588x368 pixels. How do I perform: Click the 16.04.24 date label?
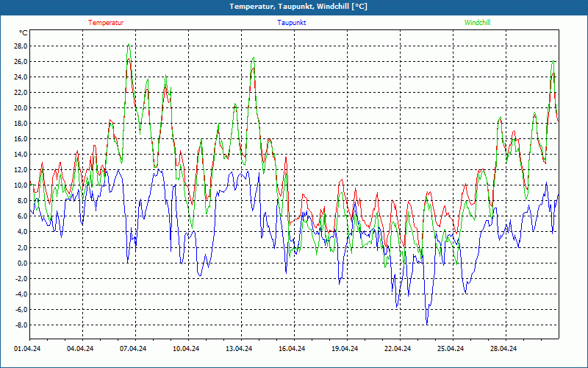[x=292, y=349]
